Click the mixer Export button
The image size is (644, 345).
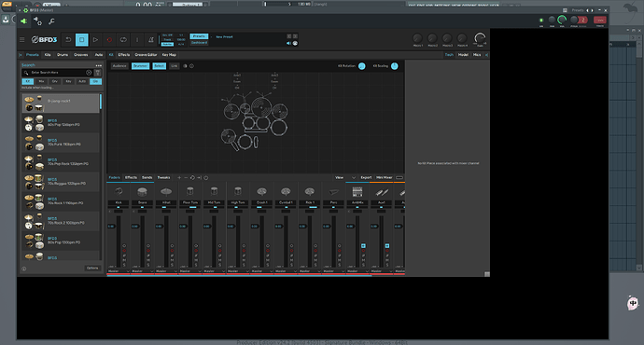click(x=366, y=177)
